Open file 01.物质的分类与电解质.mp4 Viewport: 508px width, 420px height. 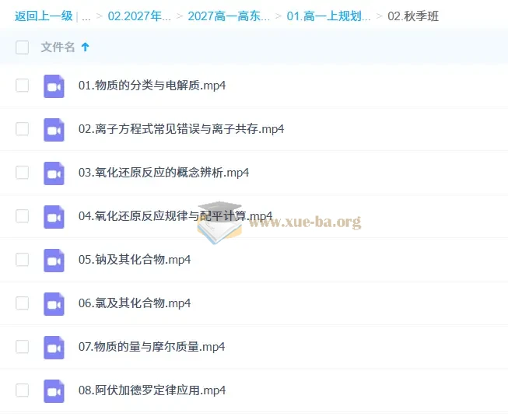152,86
